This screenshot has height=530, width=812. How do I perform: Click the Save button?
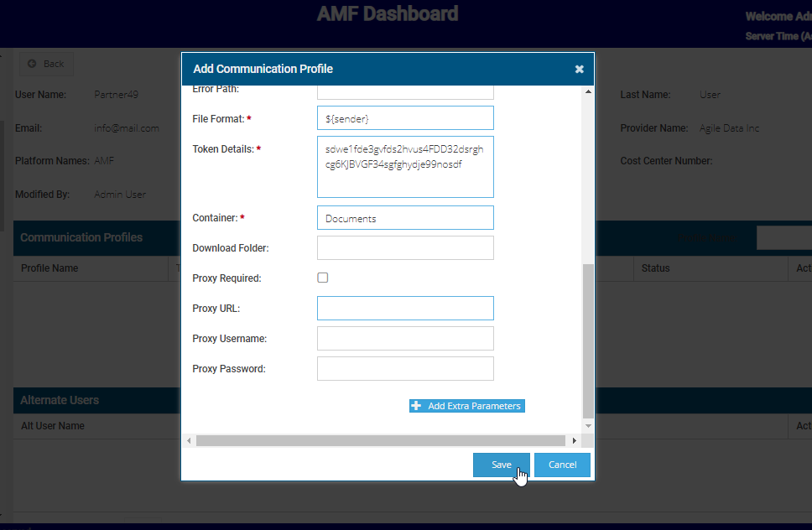coord(501,465)
